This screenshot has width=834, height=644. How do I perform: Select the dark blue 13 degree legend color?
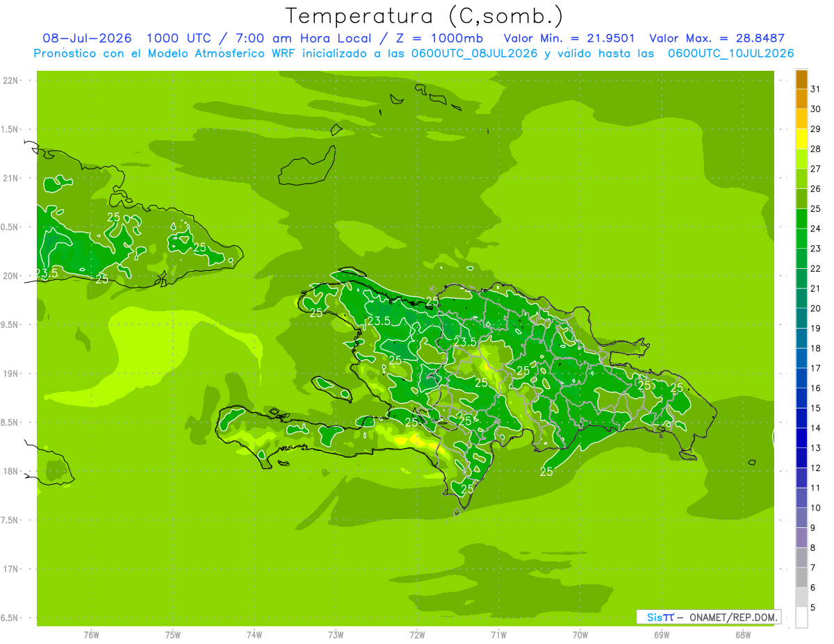(x=801, y=438)
